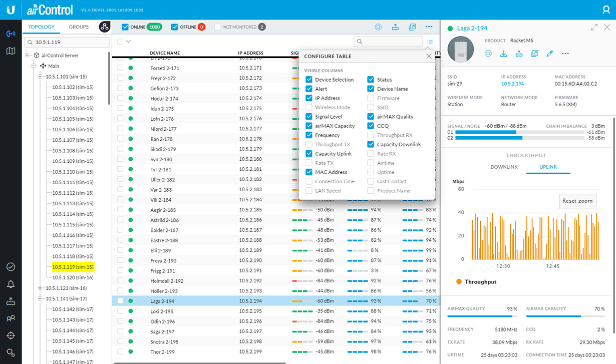Image resolution: width=616 pixels, height=364 pixels.
Task: Click the Rocket M5 device thumbnail
Action: [x=461, y=50]
